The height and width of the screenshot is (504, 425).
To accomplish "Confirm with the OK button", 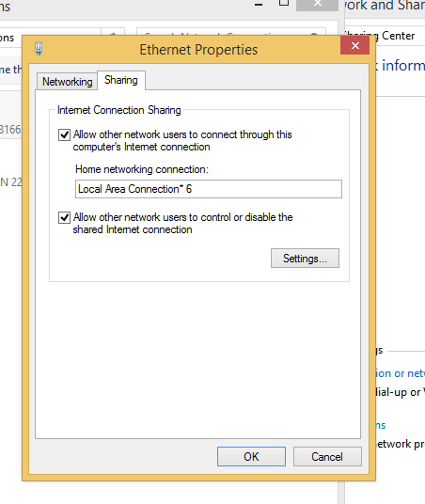I will [251, 456].
